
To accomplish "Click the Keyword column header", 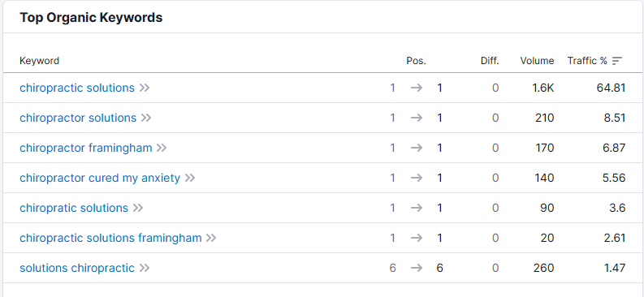I will [x=40, y=61].
